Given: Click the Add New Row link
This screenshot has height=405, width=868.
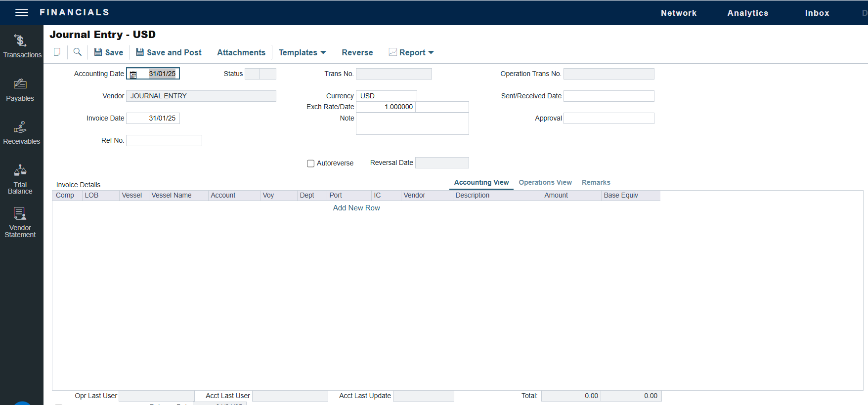Looking at the screenshot, I should pos(356,208).
